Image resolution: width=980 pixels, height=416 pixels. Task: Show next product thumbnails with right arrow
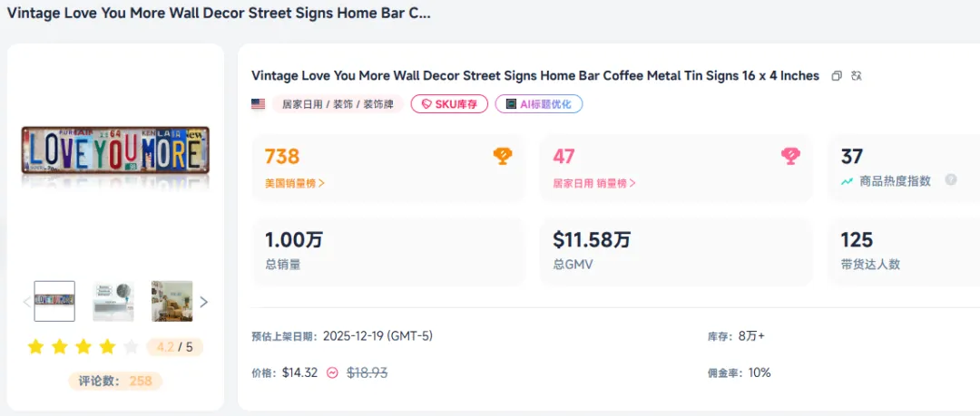coord(204,302)
